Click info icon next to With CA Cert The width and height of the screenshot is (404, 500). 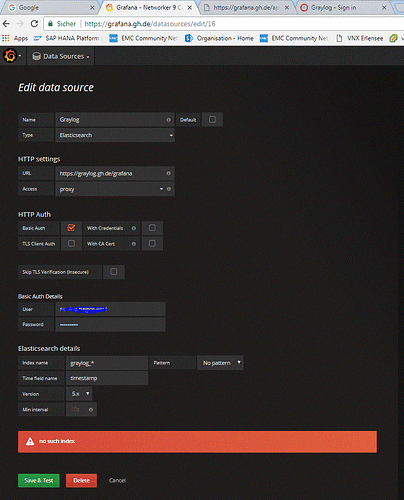pos(134,244)
